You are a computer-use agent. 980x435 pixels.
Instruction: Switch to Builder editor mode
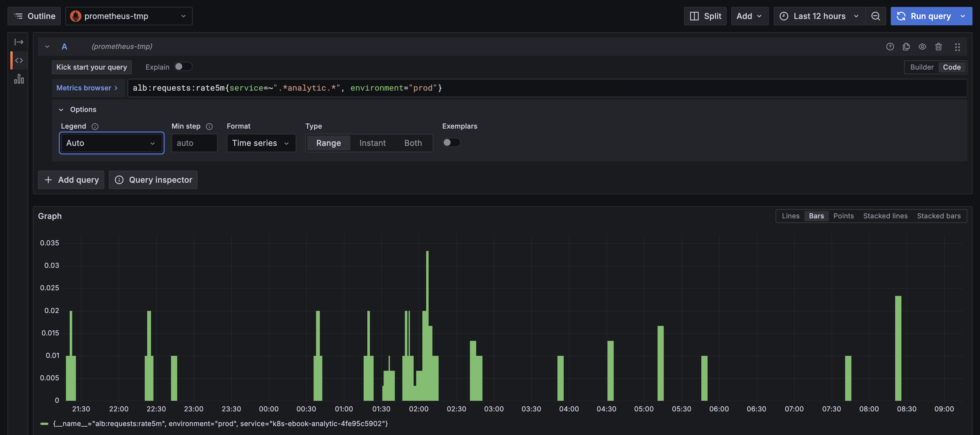point(921,67)
